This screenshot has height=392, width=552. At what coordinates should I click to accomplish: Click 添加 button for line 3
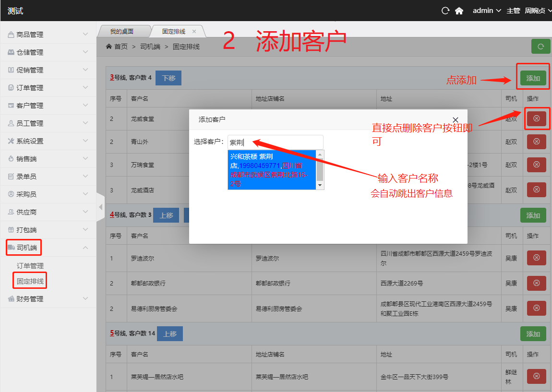tap(533, 78)
